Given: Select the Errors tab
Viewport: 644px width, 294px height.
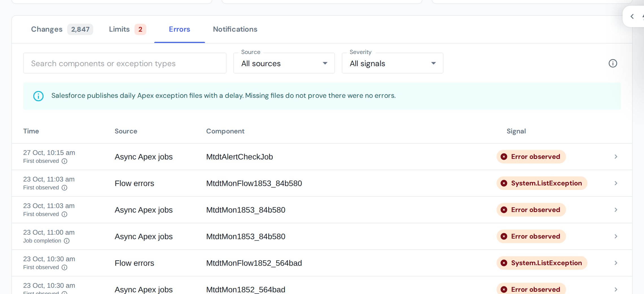Looking at the screenshot, I should pyautogui.click(x=179, y=29).
